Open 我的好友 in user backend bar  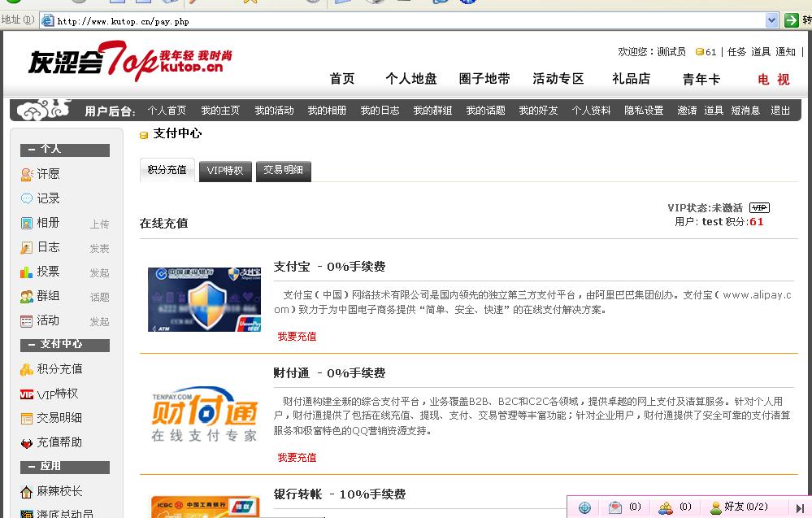click(x=539, y=111)
